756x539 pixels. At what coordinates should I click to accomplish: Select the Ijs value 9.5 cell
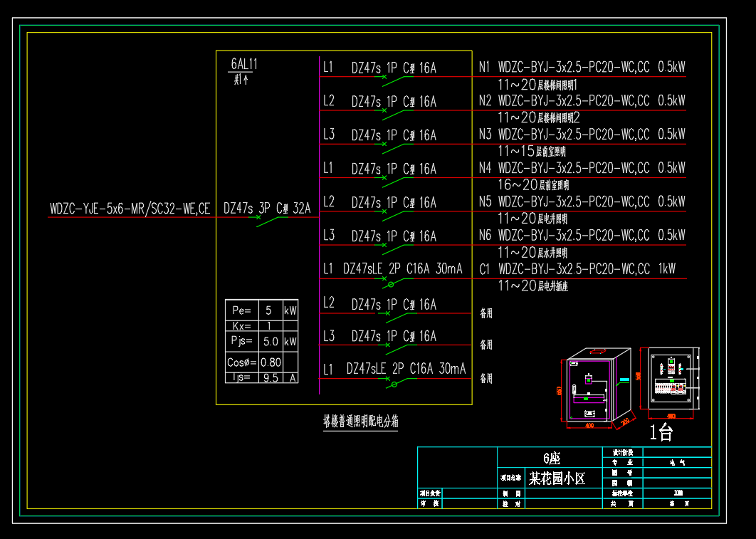click(271, 377)
